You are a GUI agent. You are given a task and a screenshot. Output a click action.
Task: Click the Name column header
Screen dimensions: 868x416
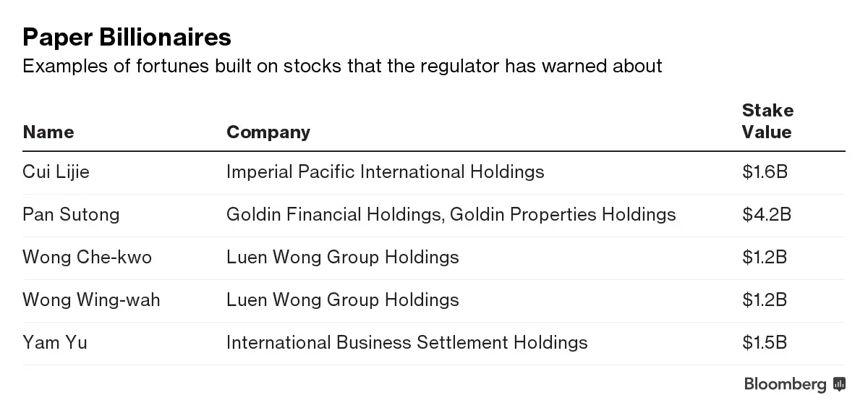pyautogui.click(x=48, y=132)
